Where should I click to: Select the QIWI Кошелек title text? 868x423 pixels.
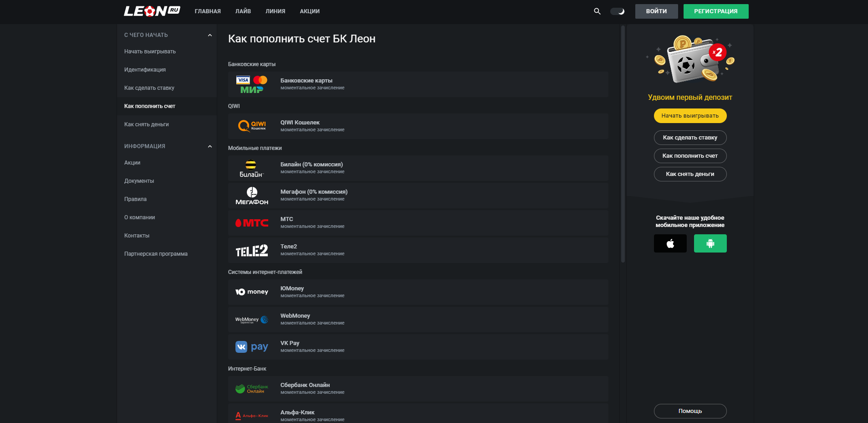pyautogui.click(x=300, y=123)
